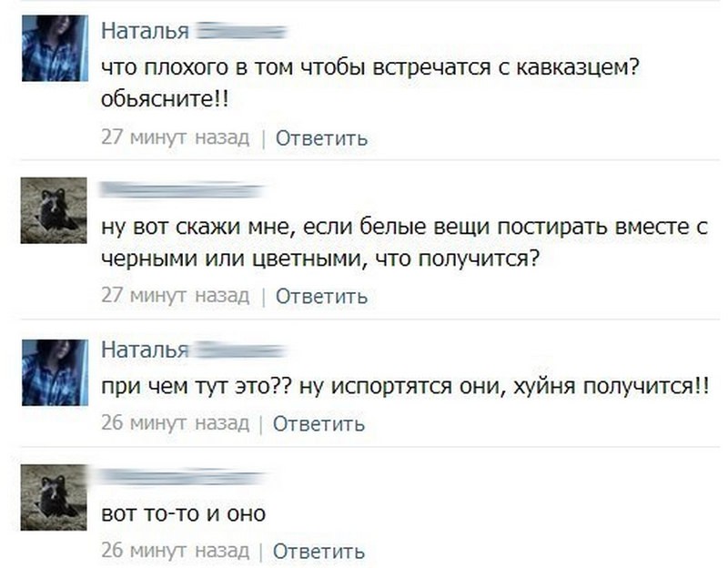Open the timestamp under the 'обьясните!!' comment
This screenshot has height=568, width=728.
(x=175, y=138)
